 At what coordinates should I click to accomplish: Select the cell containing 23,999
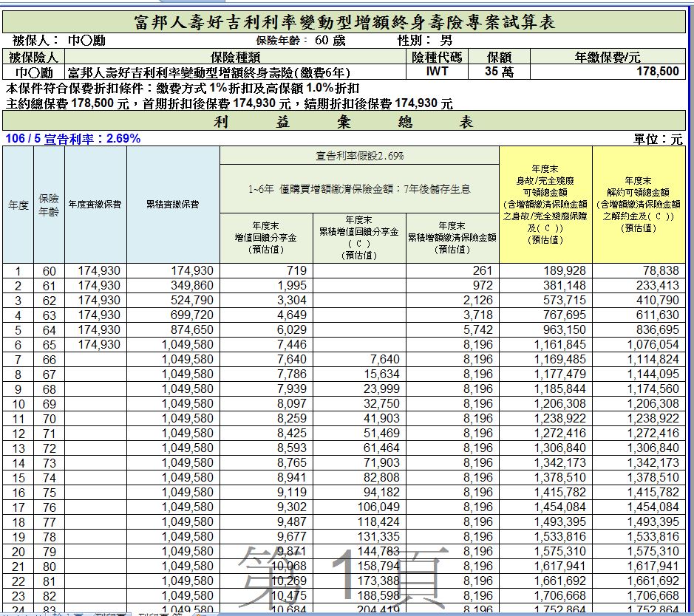point(359,389)
